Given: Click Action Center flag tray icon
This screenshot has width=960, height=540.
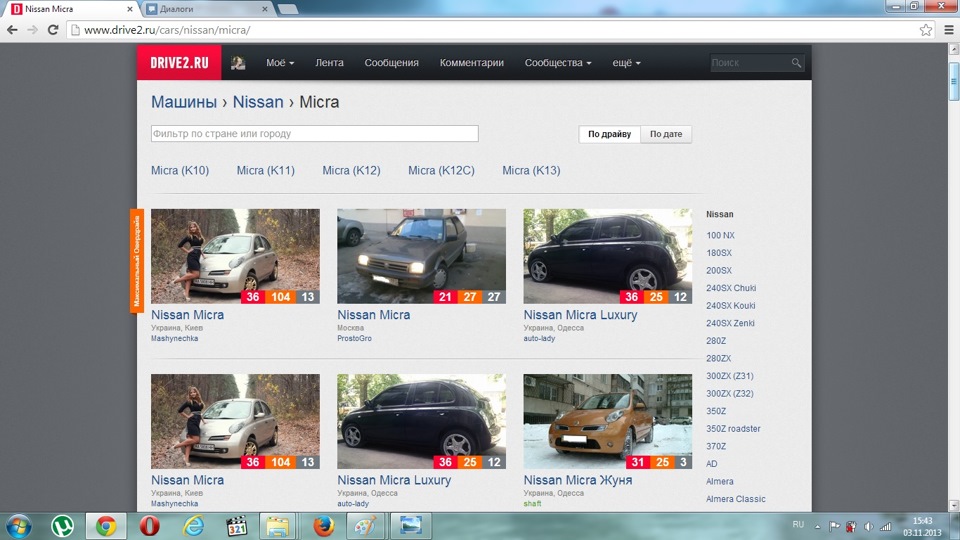Looking at the screenshot, I should pyautogui.click(x=834, y=527).
